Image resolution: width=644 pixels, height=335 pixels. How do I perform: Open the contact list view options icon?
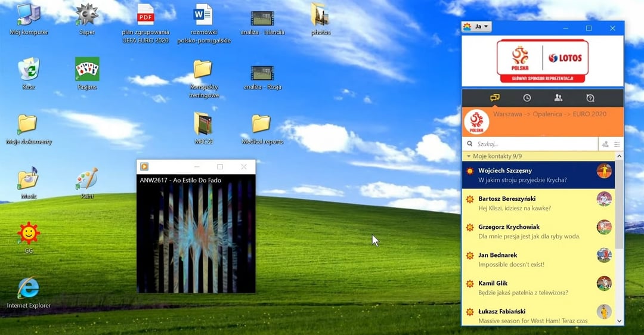click(617, 144)
